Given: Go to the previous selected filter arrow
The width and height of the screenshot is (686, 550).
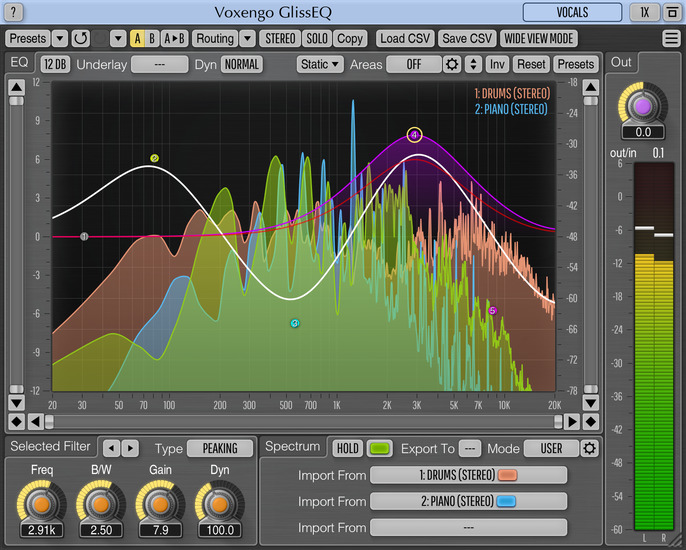Looking at the screenshot, I should click(x=112, y=448).
